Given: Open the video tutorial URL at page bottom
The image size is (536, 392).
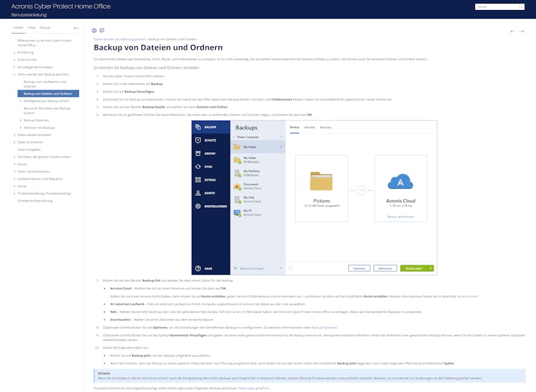Looking at the screenshot, I should point(254,388).
